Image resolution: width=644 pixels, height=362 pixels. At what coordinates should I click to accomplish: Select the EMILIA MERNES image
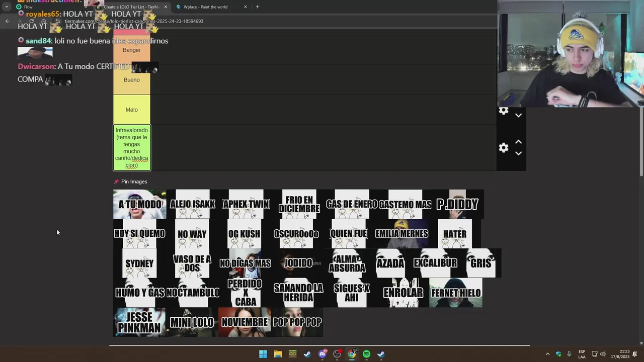401,234
